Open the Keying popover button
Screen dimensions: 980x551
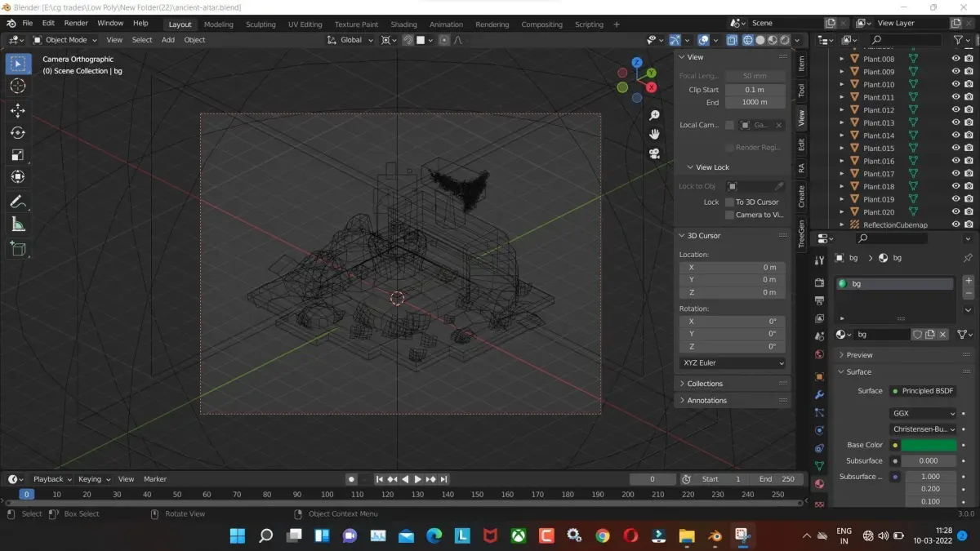point(94,479)
